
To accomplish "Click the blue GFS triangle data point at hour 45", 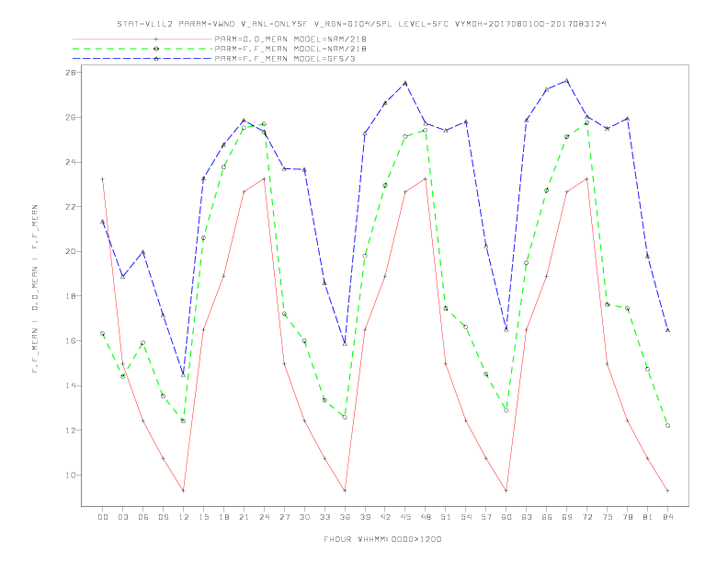I will click(x=405, y=83).
